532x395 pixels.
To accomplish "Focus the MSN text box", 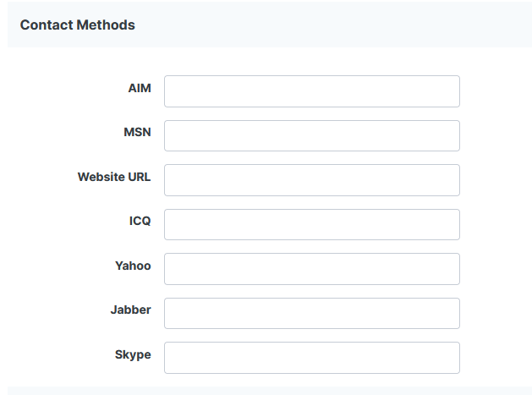I will click(x=311, y=135).
